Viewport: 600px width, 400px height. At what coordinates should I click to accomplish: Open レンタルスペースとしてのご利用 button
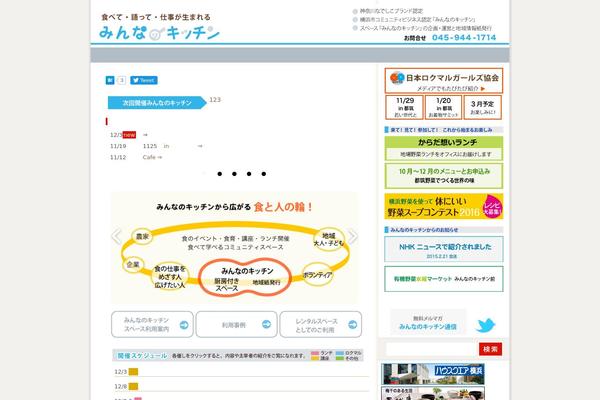point(321,325)
